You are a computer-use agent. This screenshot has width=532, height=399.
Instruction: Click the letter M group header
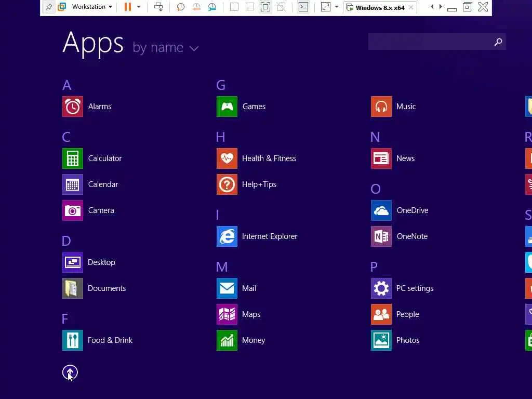[x=222, y=267]
